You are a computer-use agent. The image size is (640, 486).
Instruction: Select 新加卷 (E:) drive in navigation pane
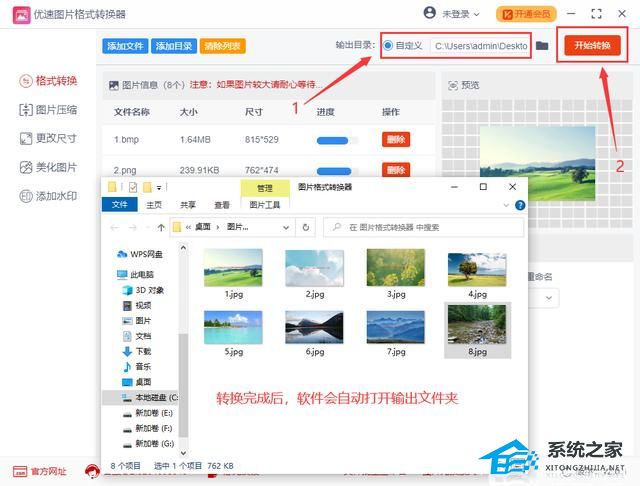tap(148, 413)
